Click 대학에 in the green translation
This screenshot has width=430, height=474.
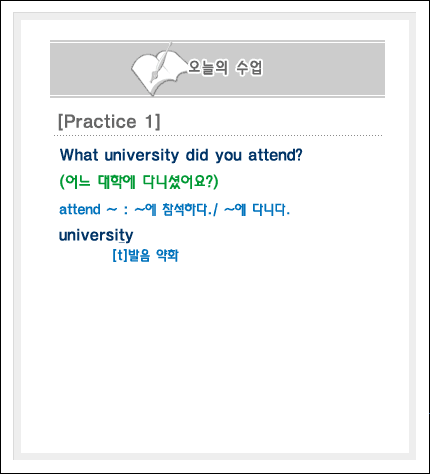117,182
